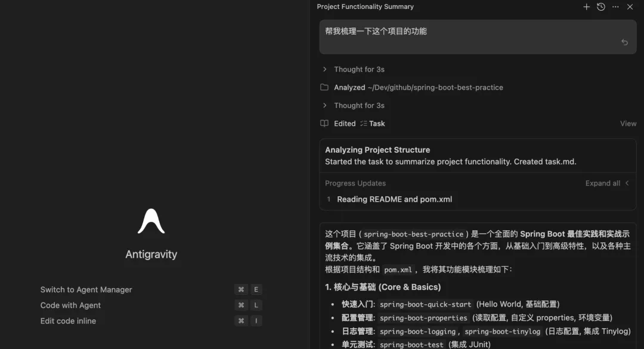Click the analyzed path spring-boot-best-practice

click(x=435, y=87)
